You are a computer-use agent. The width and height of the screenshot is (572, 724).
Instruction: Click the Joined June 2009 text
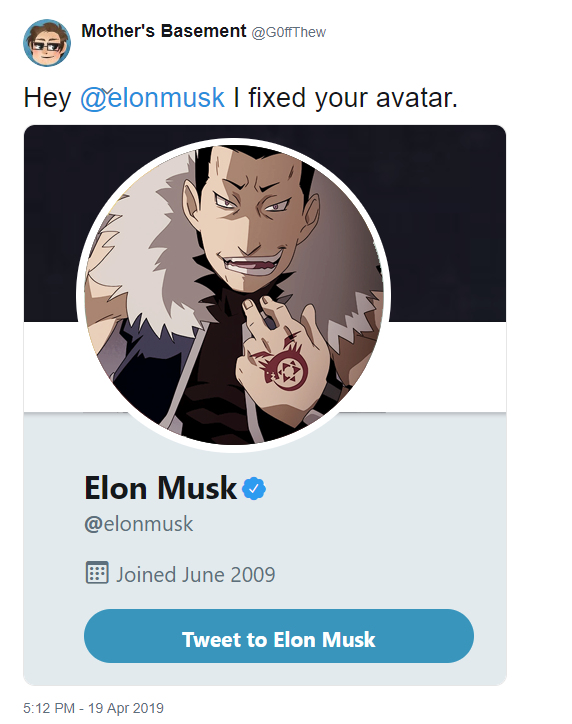(x=196, y=575)
